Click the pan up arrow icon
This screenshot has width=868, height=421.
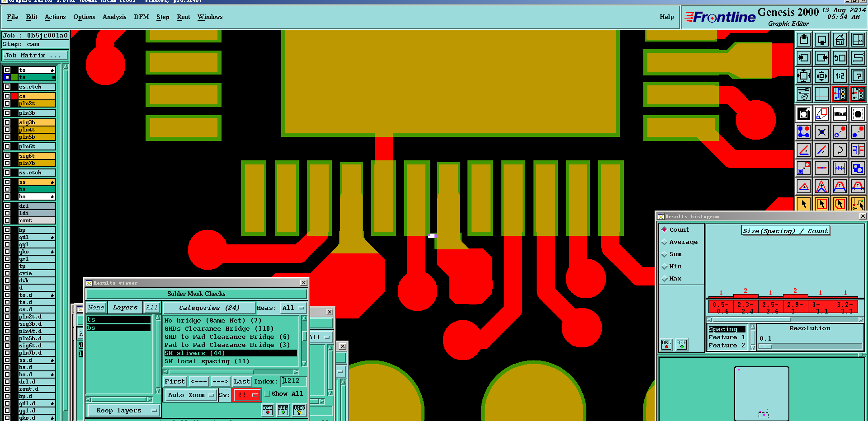click(804, 40)
